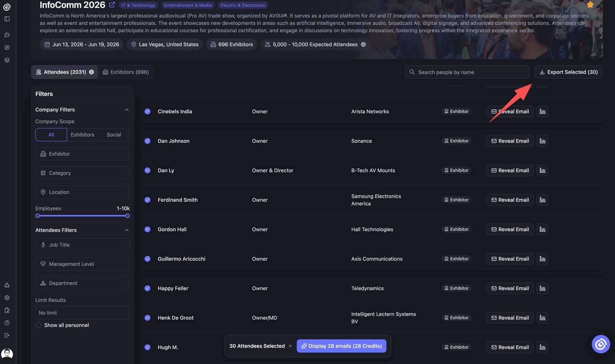Open the Job Title filter dropdown

coord(82,245)
